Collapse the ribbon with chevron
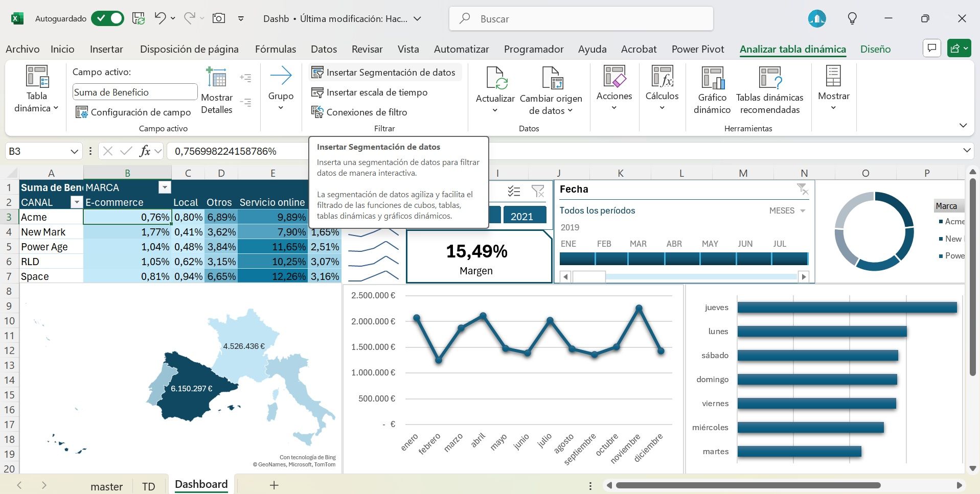Image resolution: width=980 pixels, height=494 pixels. coord(963,125)
